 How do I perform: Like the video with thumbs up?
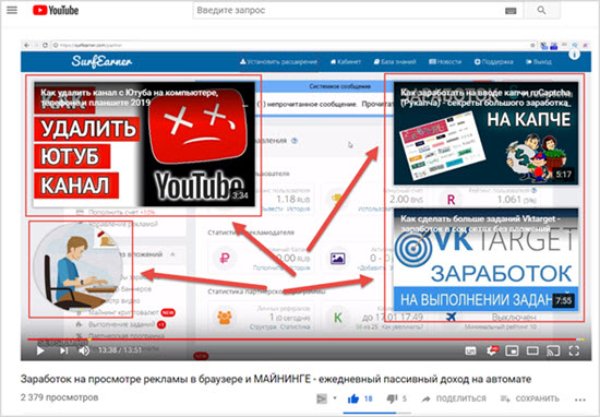[x=353, y=399]
